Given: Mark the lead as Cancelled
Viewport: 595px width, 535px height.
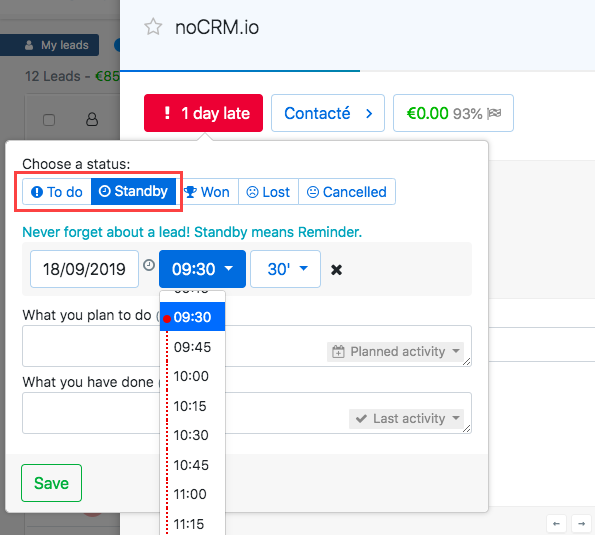Looking at the screenshot, I should (347, 192).
